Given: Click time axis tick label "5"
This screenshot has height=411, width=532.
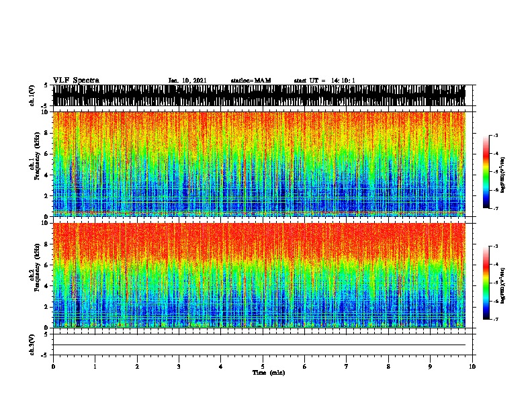Looking at the screenshot, I should tap(263, 367).
